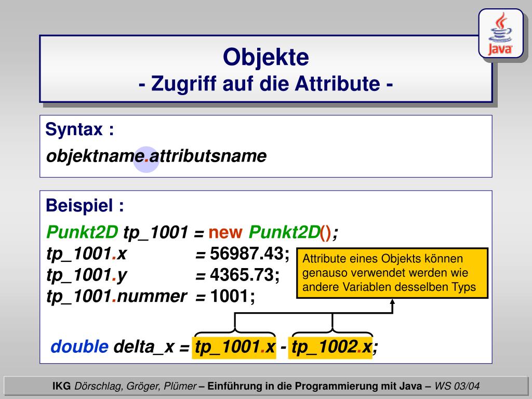532x399 pixels.
Task: Click the highlighted 'tp_1001.x' operand
Action: [234, 348]
